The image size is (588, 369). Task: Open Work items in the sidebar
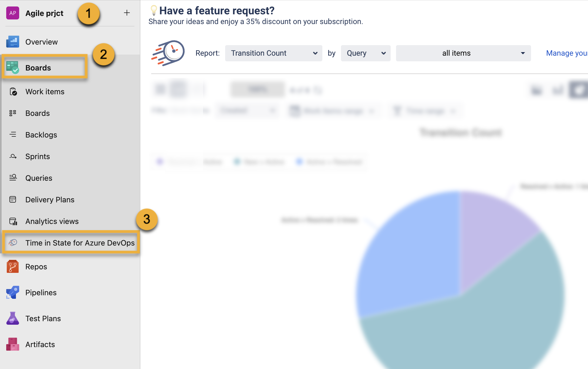45,92
